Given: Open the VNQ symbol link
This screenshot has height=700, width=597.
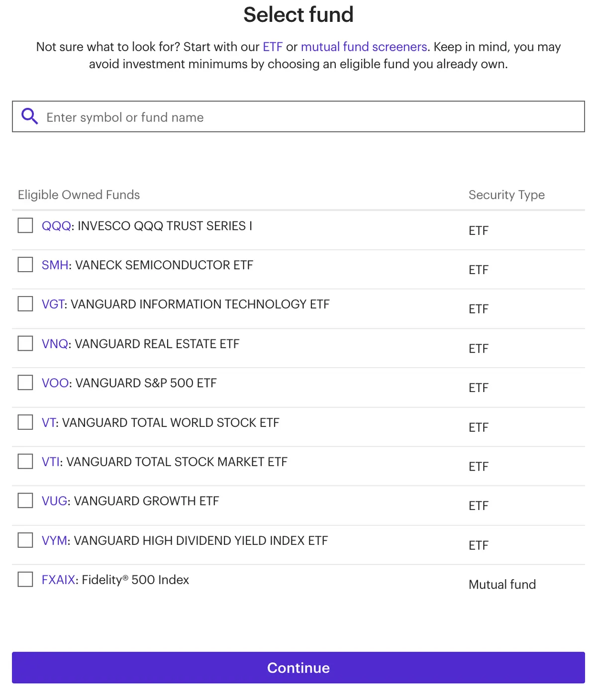Looking at the screenshot, I should (x=55, y=344).
